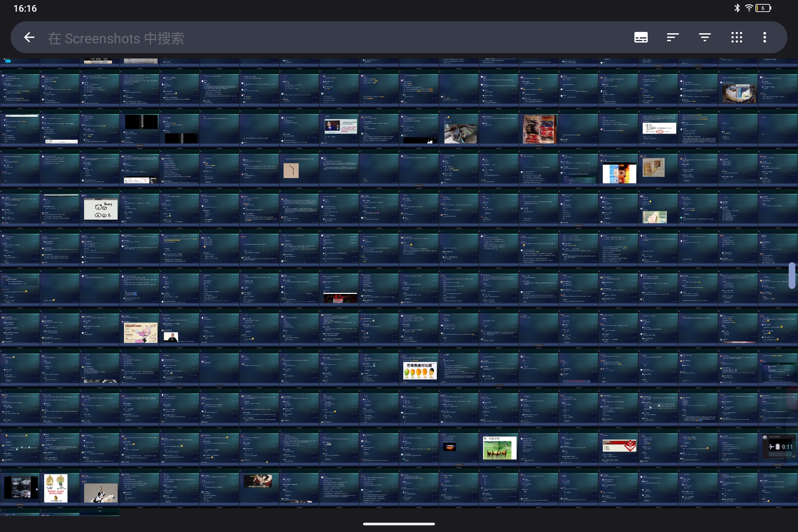
Task: Open the pale green and pink photo screenshot
Action: click(x=659, y=208)
